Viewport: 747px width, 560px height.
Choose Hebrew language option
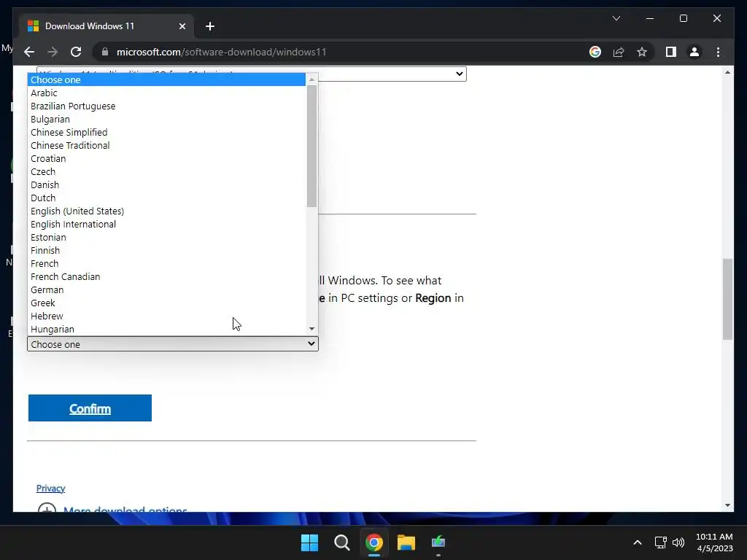[x=166, y=316]
